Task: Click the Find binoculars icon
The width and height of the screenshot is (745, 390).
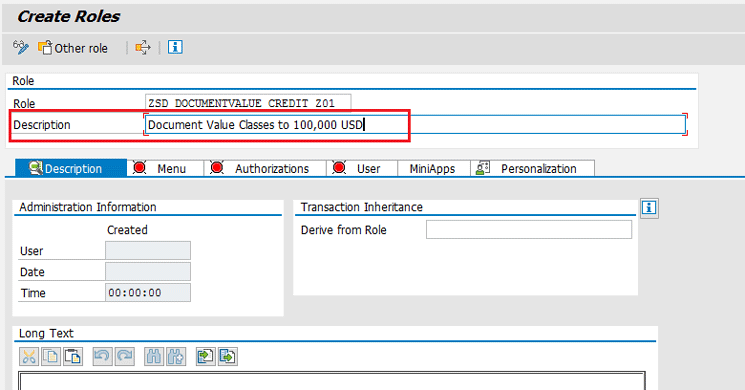Action: click(153, 356)
